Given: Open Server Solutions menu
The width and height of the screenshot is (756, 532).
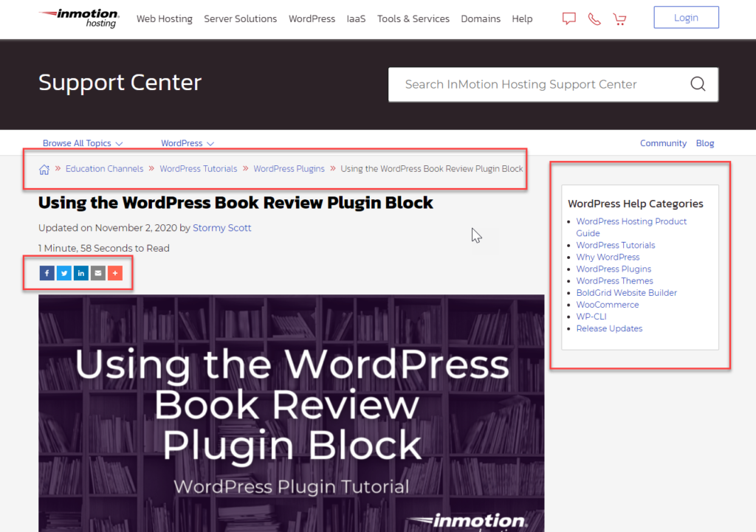Looking at the screenshot, I should pos(240,18).
